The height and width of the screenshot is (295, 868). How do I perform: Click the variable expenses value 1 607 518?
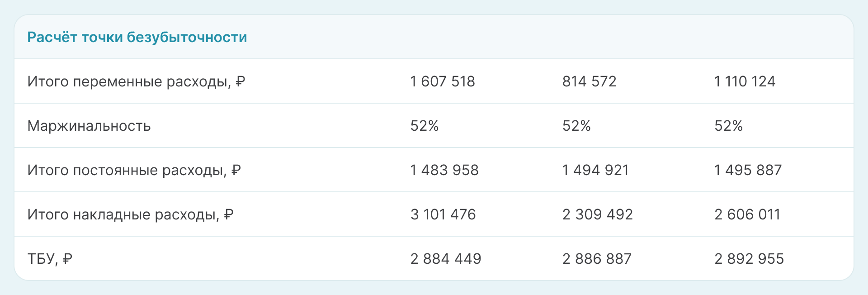point(443,81)
